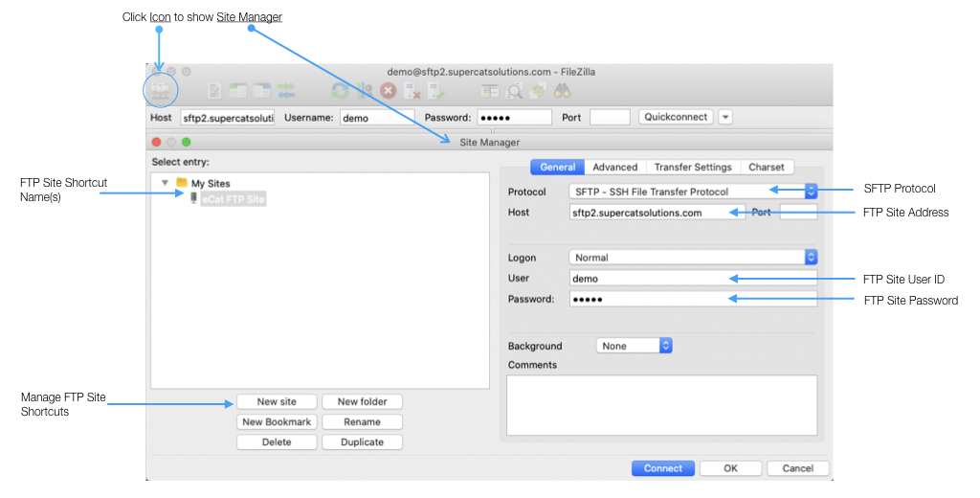Viewport: 980px width, 498px height.
Task: Toggle the local directory tree icon
Action: [238, 91]
